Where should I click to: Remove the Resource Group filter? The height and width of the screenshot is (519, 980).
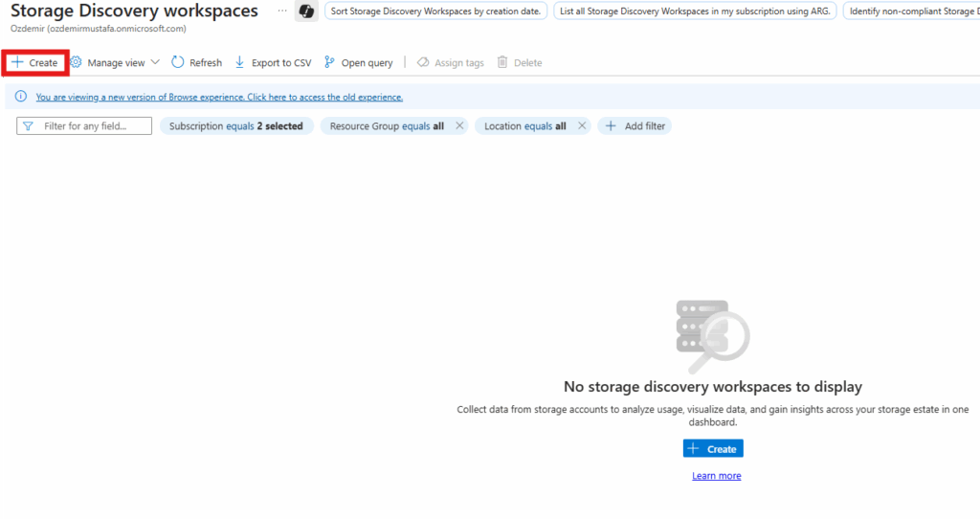coord(459,125)
